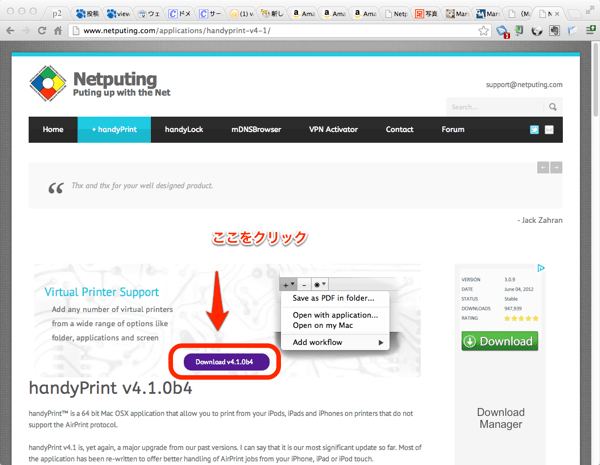Image resolution: width=600 pixels, height=465 pixels.
Task: Click 'Add workflow' in the banner menu
Action: (x=318, y=342)
